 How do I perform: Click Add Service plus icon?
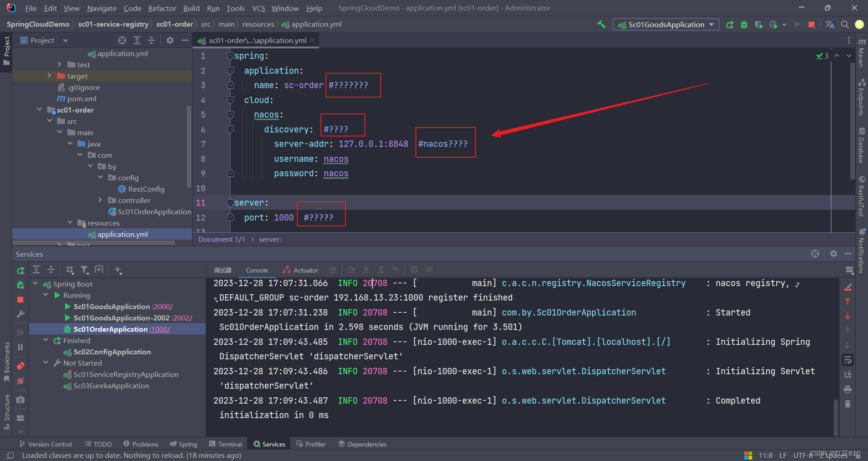pyautogui.click(x=118, y=270)
